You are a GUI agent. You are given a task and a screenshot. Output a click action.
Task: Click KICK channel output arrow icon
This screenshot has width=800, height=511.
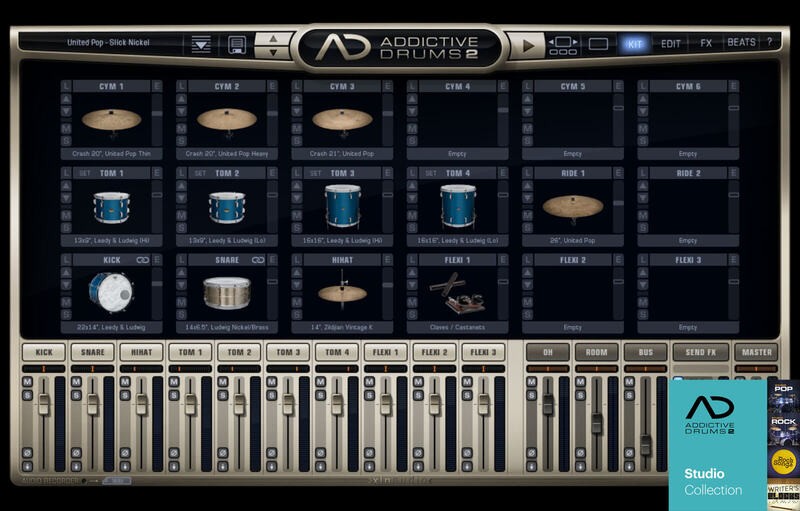[27, 466]
